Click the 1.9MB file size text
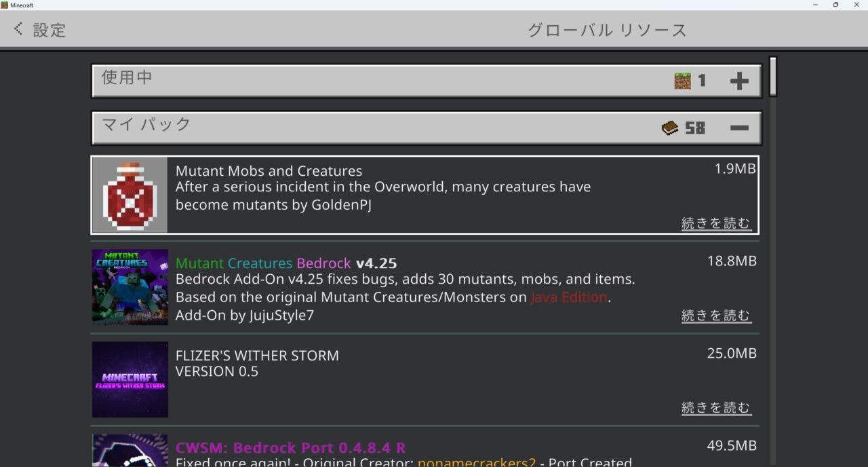868x467 pixels. (735, 169)
